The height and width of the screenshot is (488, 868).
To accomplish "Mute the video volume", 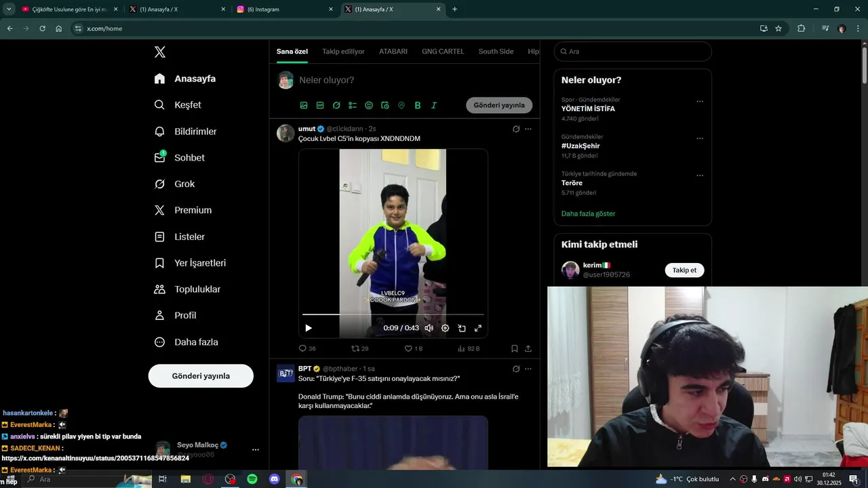I will tap(429, 328).
